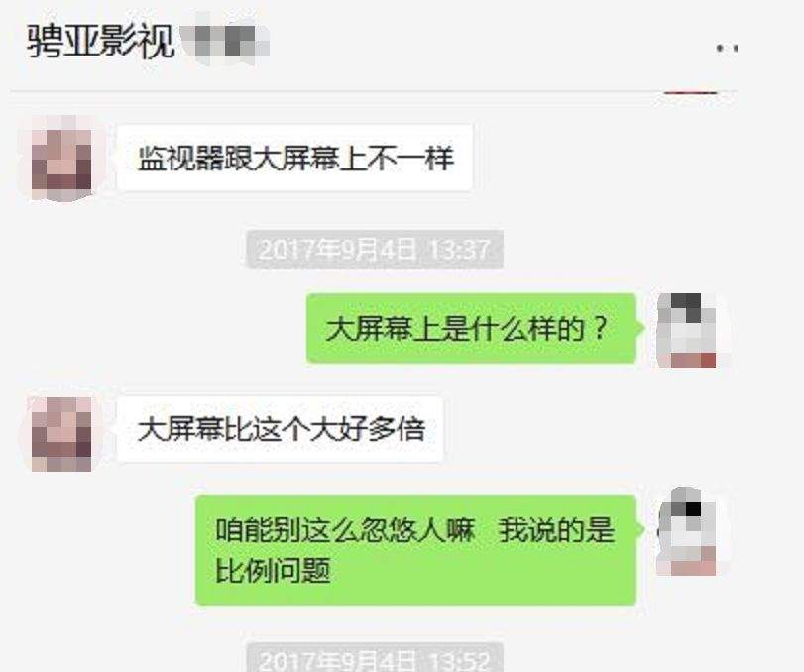Viewport: 804px width, 672px height.
Task: Select the green message 大屏幕上是什么样的？
Action: click(471, 328)
